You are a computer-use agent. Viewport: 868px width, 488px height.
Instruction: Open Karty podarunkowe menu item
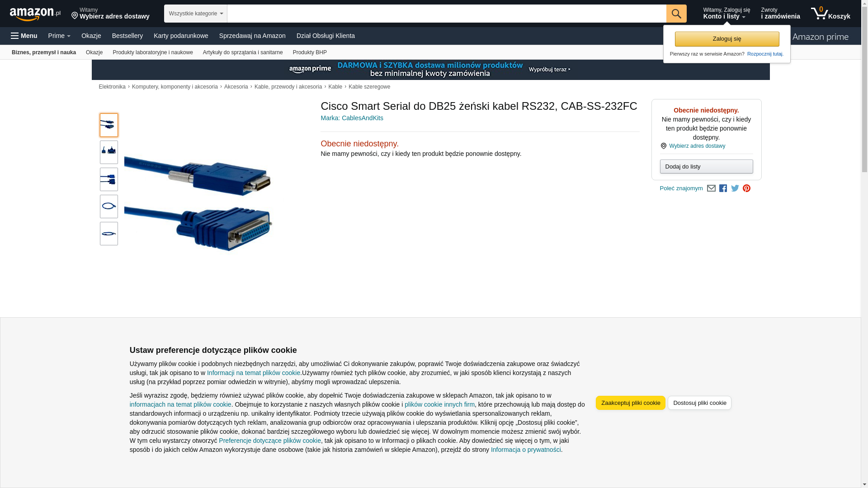pos(181,36)
